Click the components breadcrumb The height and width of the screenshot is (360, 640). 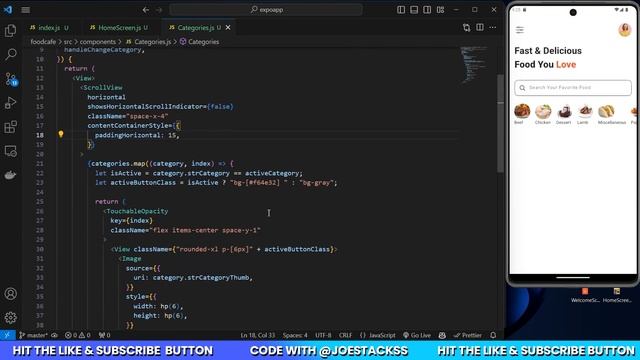click(98, 42)
